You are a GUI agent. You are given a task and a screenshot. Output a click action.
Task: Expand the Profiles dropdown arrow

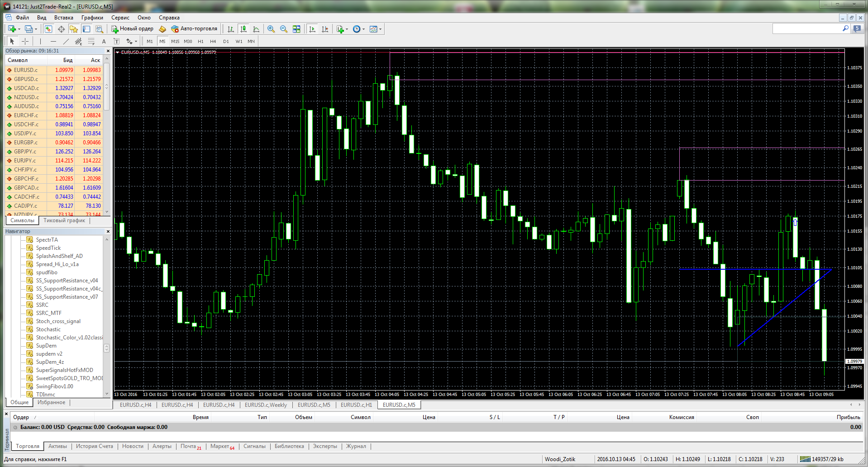36,29
